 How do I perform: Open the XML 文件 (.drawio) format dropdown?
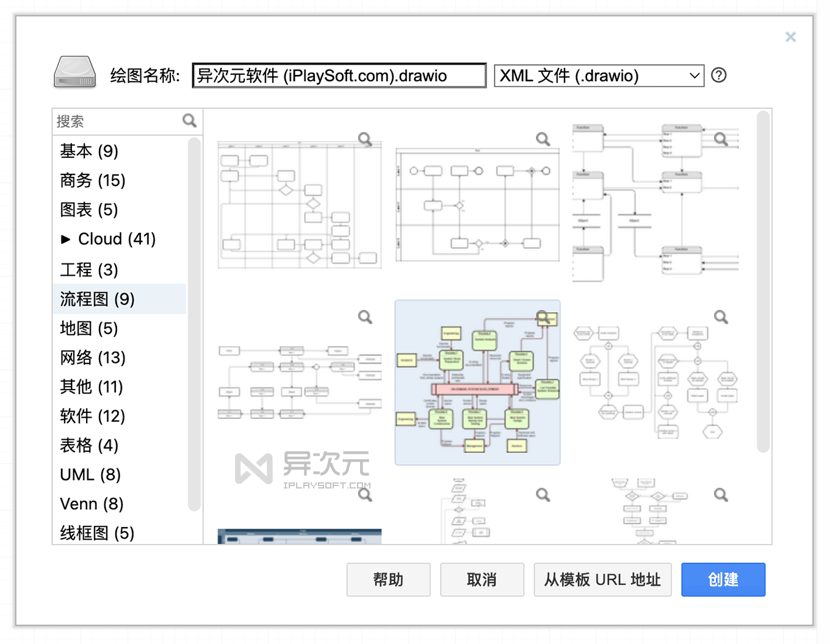[599, 76]
